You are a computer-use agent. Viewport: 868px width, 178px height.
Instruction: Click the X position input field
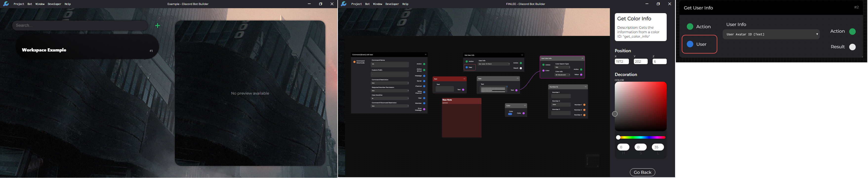621,62
